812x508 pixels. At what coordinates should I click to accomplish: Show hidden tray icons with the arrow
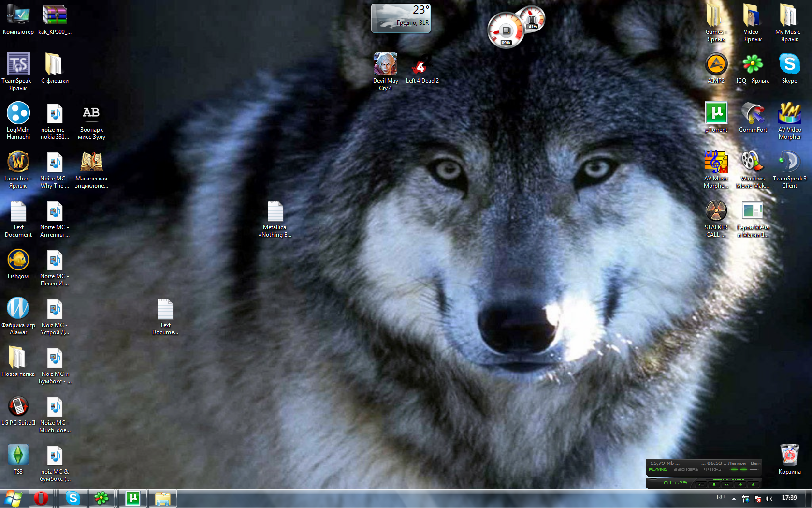[x=734, y=498]
